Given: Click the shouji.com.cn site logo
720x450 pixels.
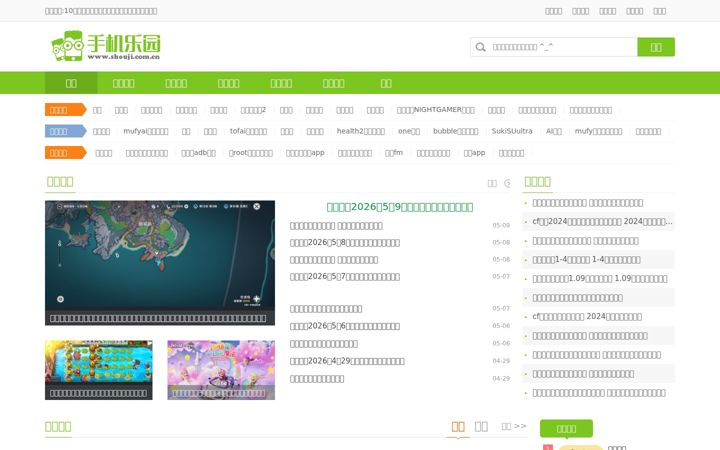Looking at the screenshot, I should (106, 46).
